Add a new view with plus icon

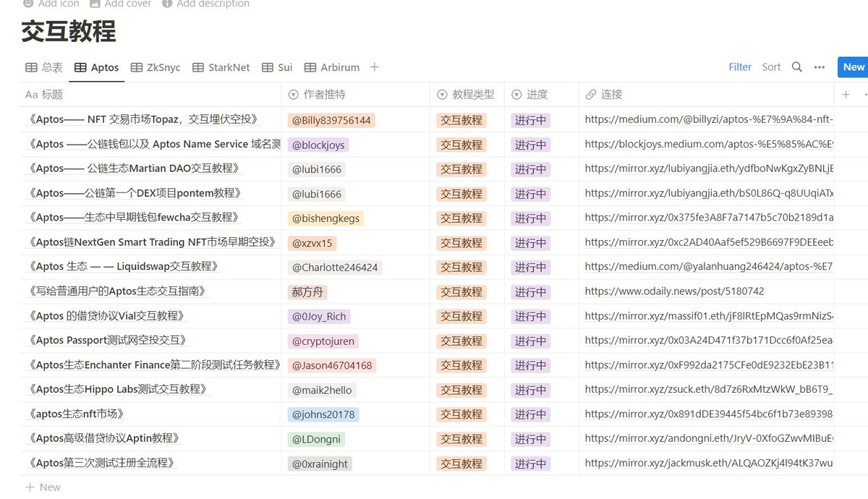[374, 67]
